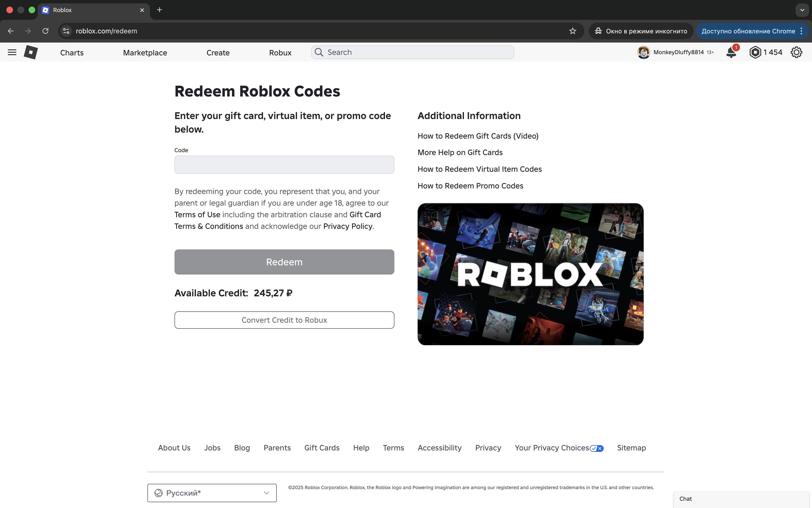
Task: Open How to Redeem Virtual Item Codes
Action: [x=479, y=169]
